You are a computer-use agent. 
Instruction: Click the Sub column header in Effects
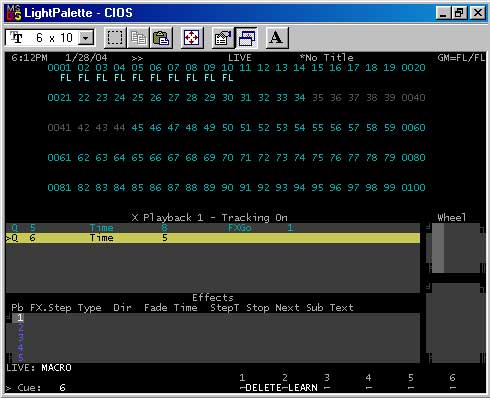[315, 308]
